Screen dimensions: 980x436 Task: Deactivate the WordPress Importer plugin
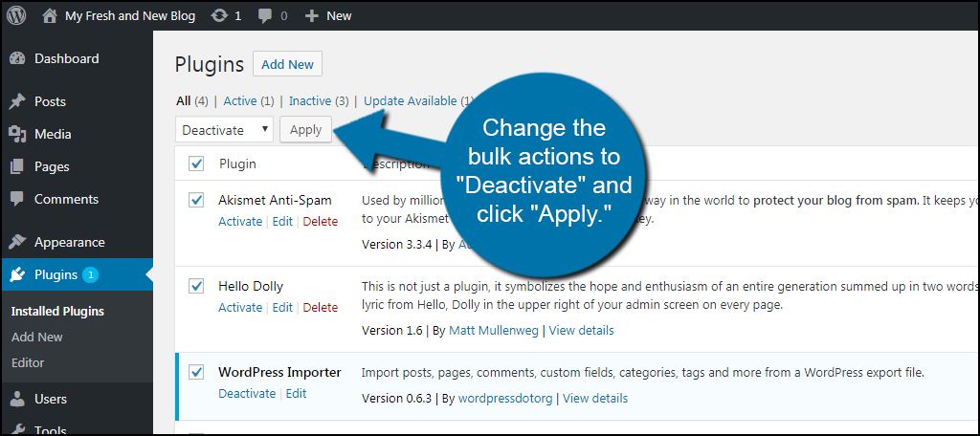247,394
